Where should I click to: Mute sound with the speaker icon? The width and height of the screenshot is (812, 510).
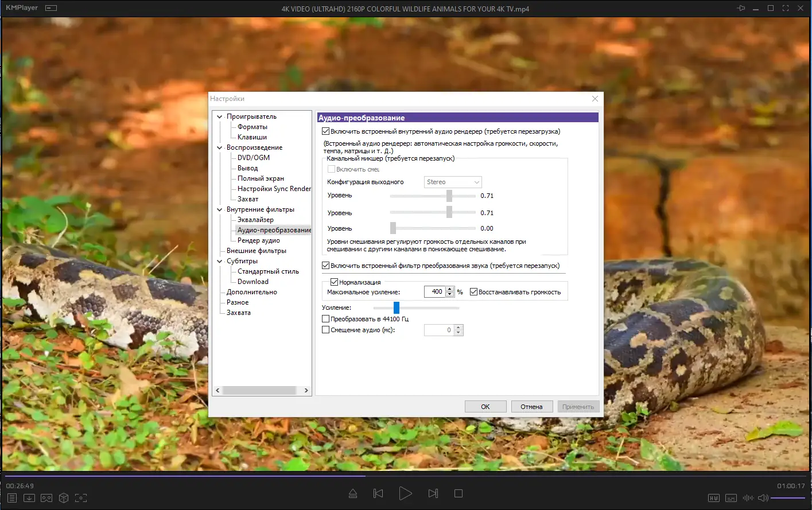coord(763,498)
